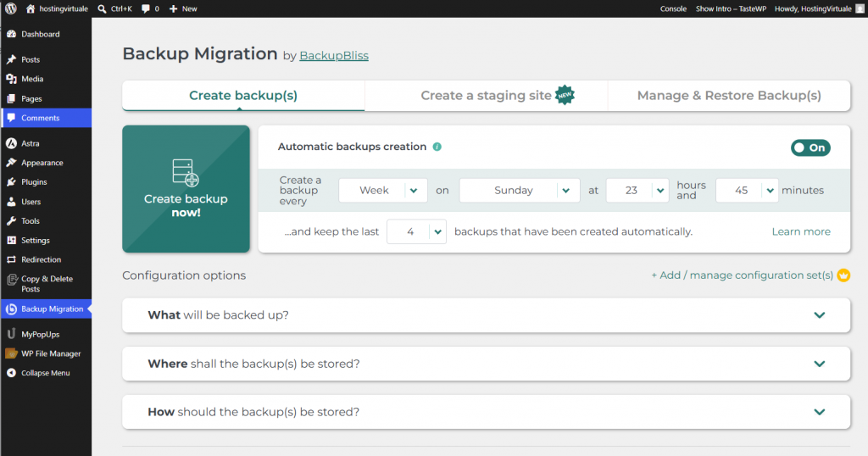868x456 pixels.
Task: Open Console in the admin bar
Action: coord(673,8)
